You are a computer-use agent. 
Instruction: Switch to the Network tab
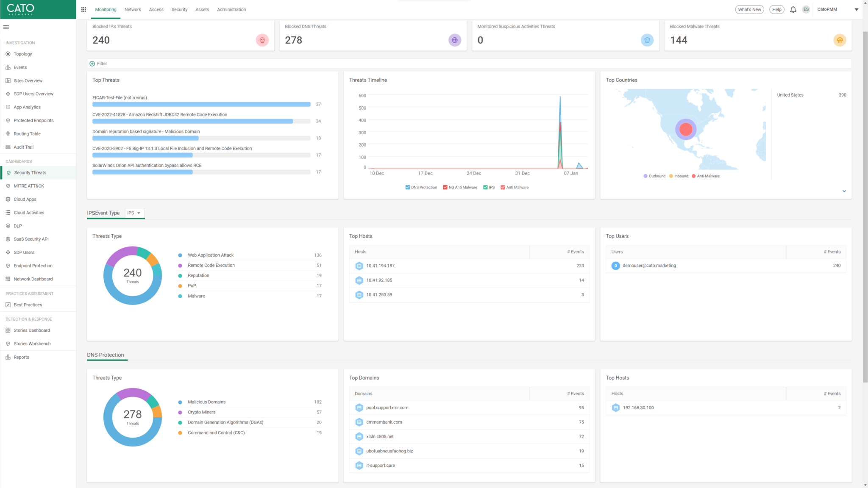point(133,9)
